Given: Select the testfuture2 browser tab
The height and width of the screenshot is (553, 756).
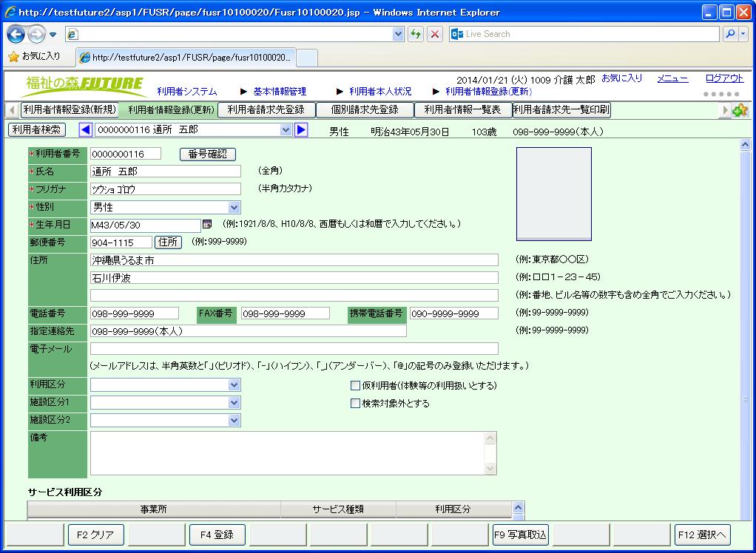Looking at the screenshot, I should coord(186,58).
